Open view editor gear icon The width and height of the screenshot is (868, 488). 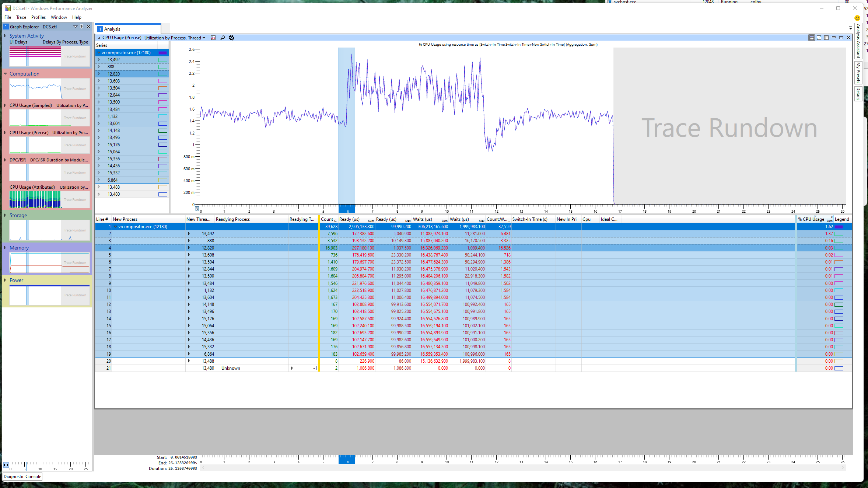click(x=231, y=38)
